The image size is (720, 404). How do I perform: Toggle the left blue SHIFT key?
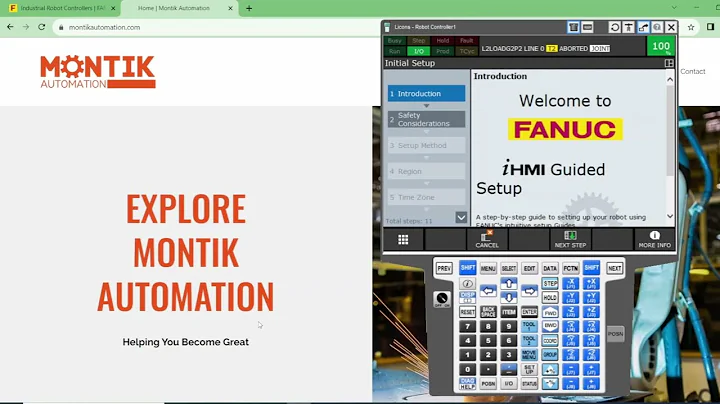tap(467, 268)
